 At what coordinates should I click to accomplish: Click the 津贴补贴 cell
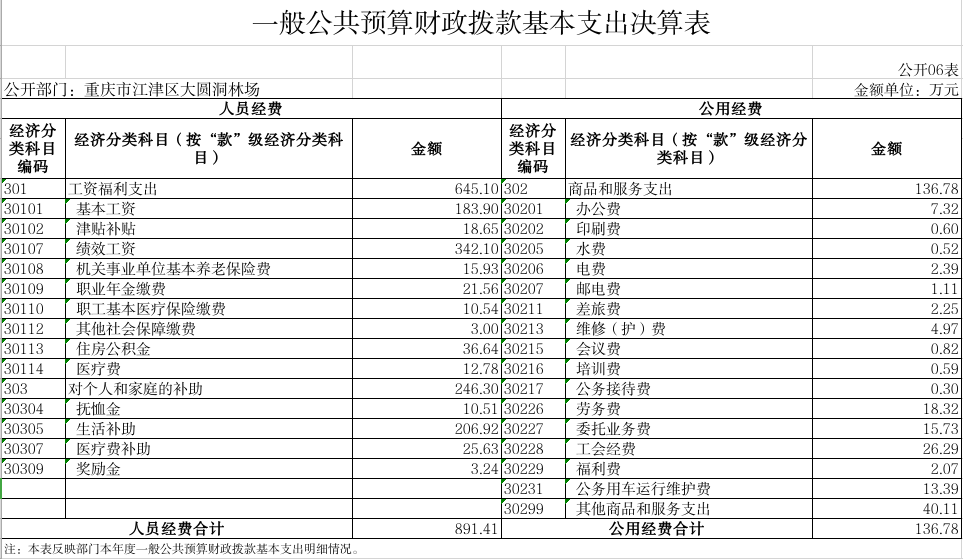pos(209,229)
